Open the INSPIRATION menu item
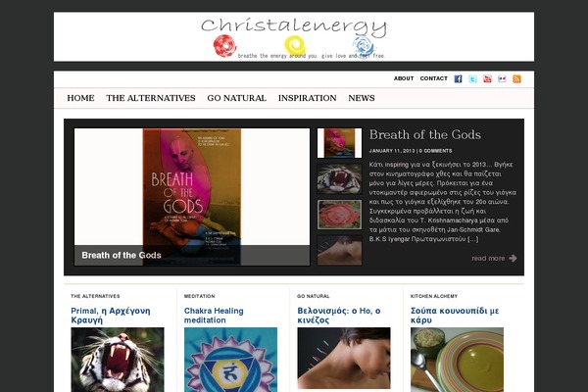Screen dimensions: 588x392 [308, 98]
